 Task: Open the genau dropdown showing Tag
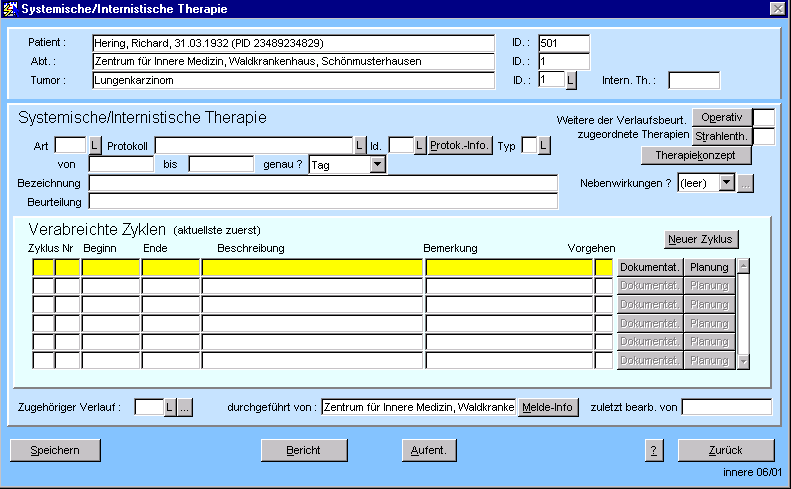[x=377, y=164]
